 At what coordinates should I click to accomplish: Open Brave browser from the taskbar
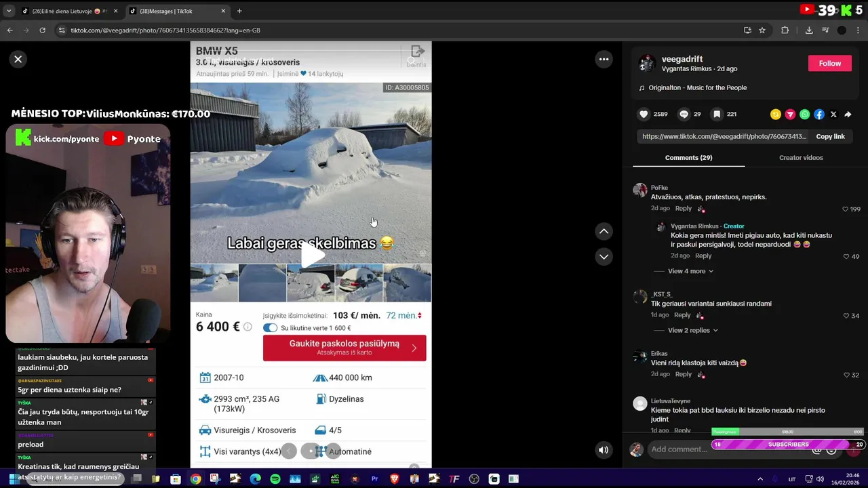click(395, 479)
